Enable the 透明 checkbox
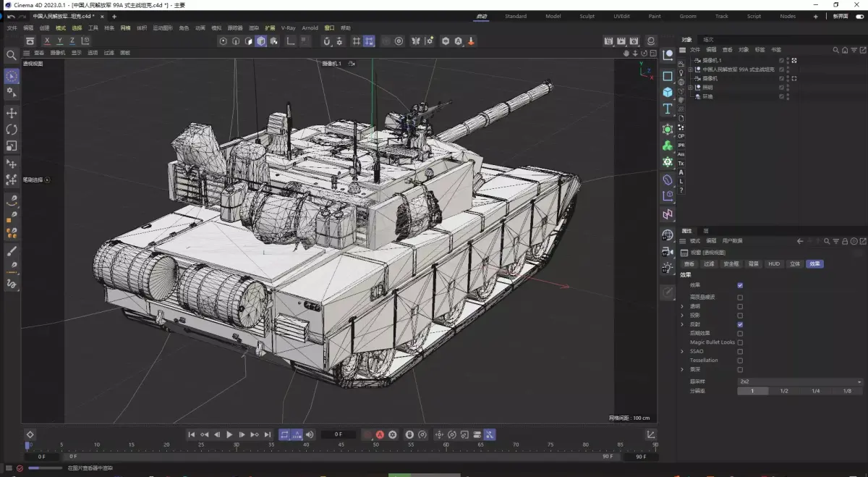 (739, 306)
